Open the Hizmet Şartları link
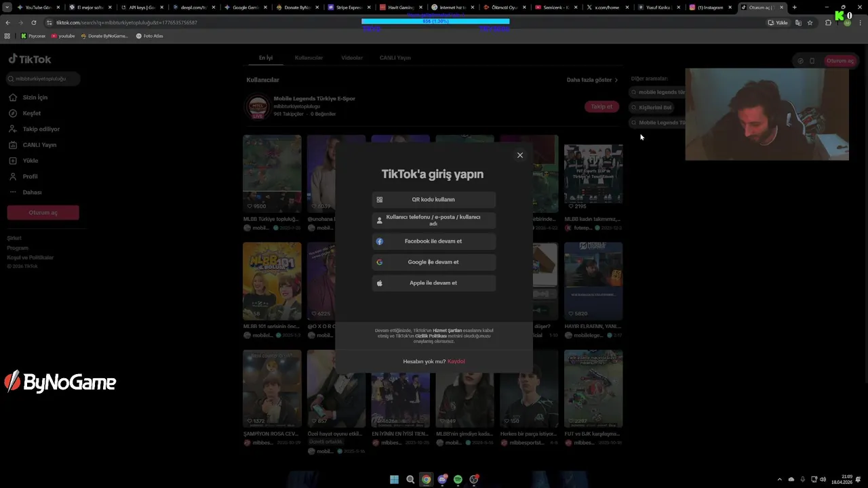The image size is (868, 488). click(447, 330)
